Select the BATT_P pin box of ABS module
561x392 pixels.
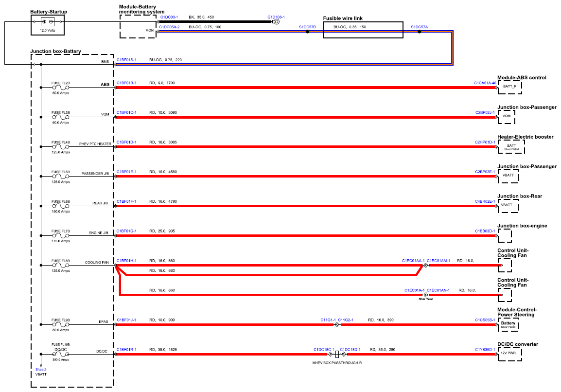point(510,88)
